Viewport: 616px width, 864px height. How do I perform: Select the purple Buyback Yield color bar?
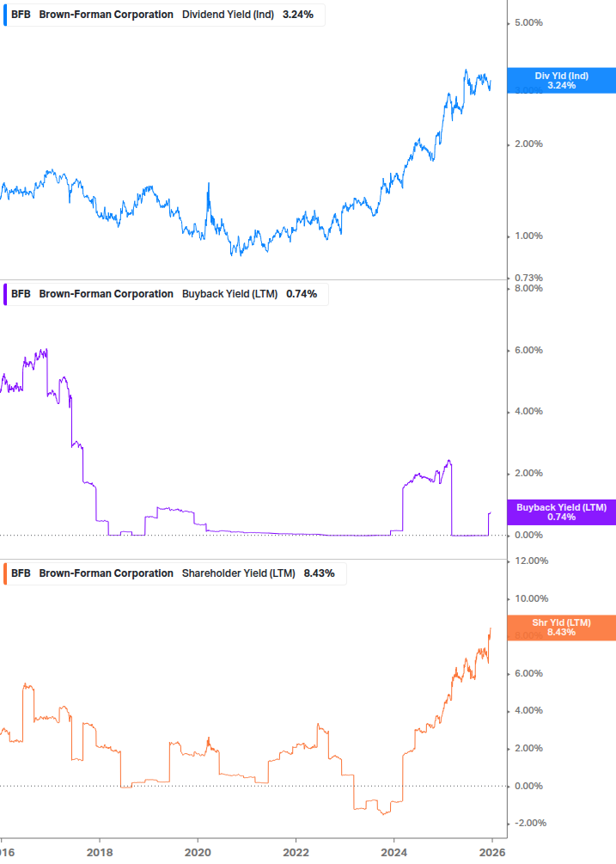(x=5, y=294)
